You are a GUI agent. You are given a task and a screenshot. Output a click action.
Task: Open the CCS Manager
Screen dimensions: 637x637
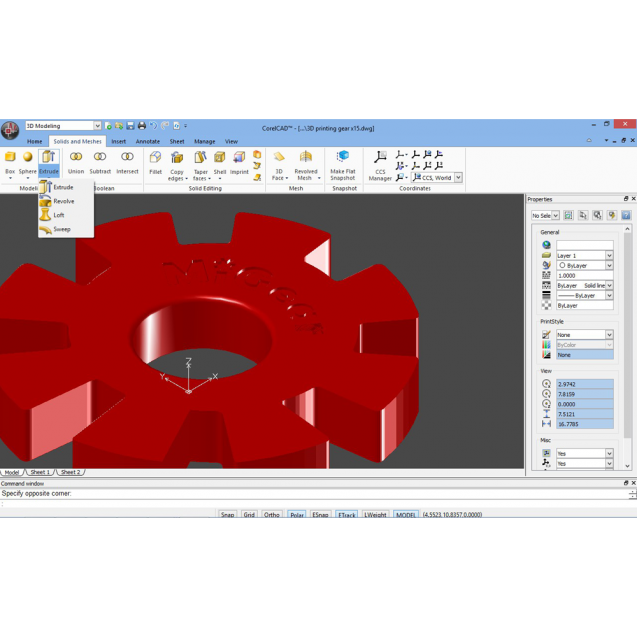pyautogui.click(x=380, y=166)
